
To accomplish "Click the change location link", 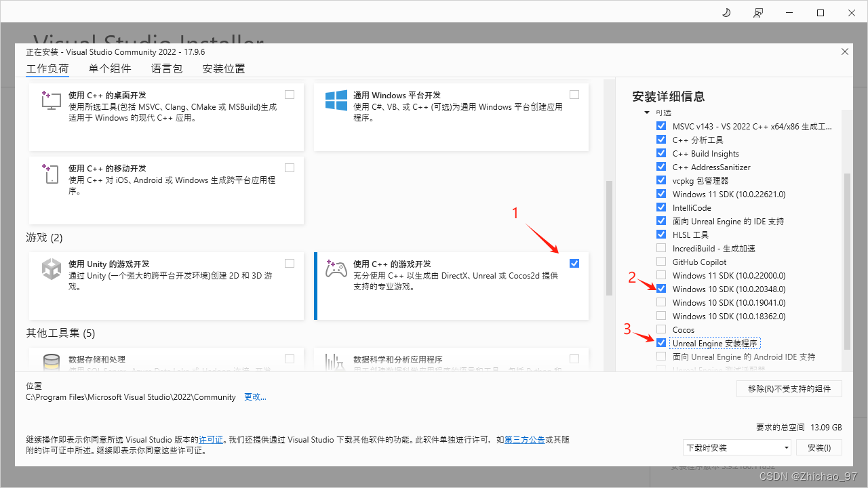I will [x=255, y=397].
